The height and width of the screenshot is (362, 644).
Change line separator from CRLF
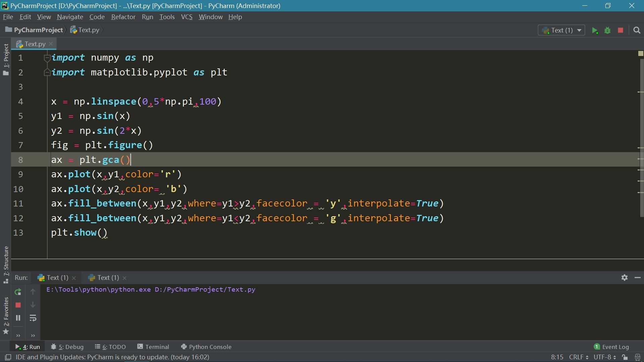[x=578, y=357]
